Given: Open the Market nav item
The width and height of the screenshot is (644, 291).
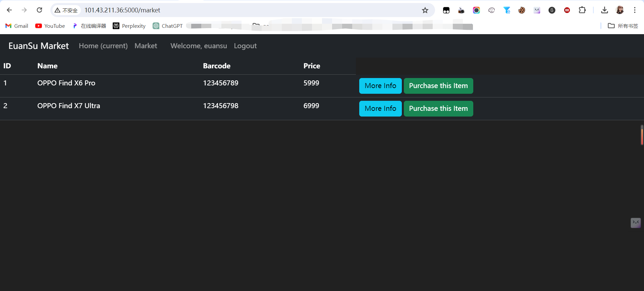Looking at the screenshot, I should (x=146, y=46).
